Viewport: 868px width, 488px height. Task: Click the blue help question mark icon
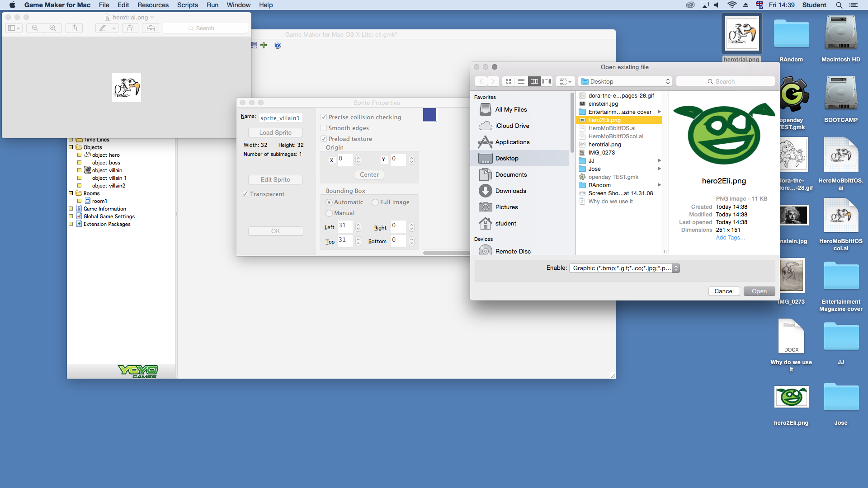(278, 45)
